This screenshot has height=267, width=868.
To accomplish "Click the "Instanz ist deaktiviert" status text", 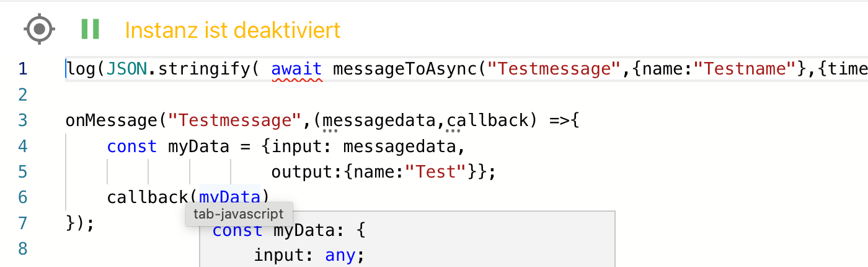I will [232, 30].
